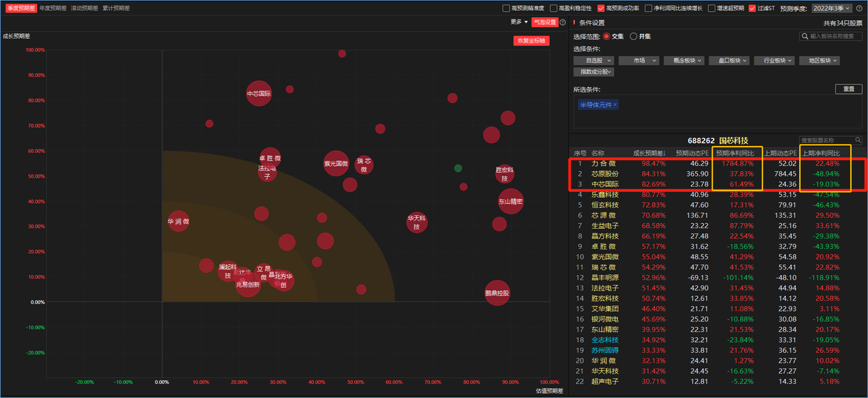
Task: Select 超声电子 row in table
Action: [717, 381]
